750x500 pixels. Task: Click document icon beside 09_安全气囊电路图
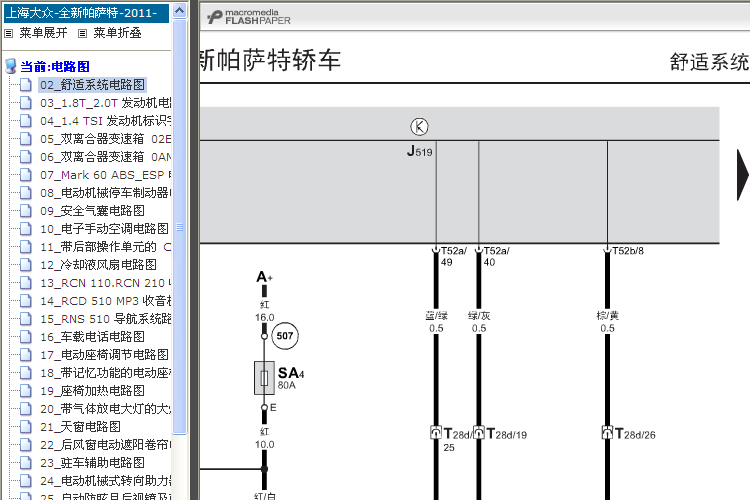[26, 211]
